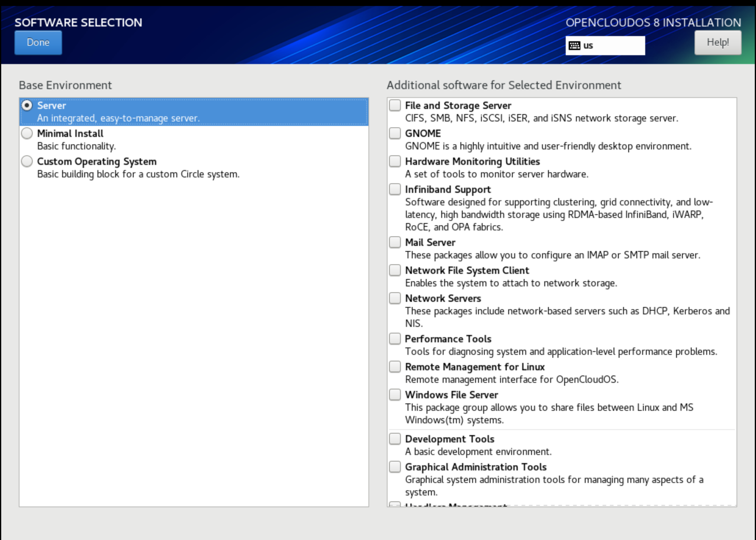Enable Hardware Monitoring Utilities checkbox
Viewport: 756px width, 540px height.
pos(395,161)
